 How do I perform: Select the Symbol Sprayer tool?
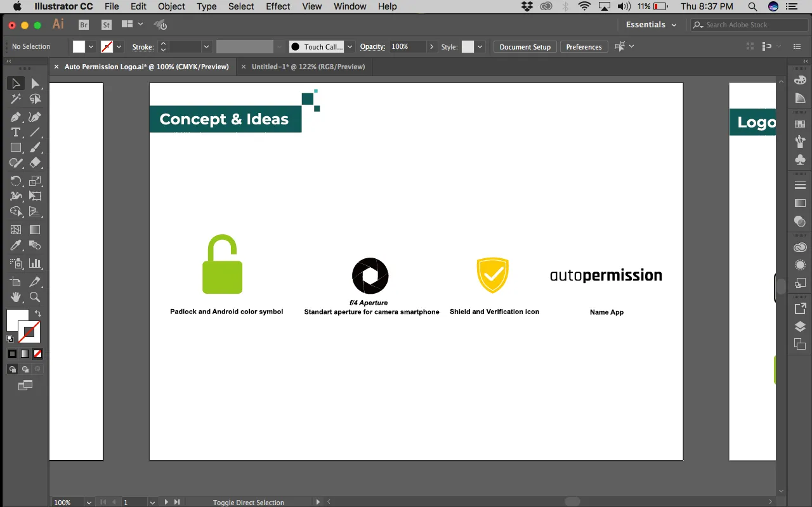click(x=16, y=263)
